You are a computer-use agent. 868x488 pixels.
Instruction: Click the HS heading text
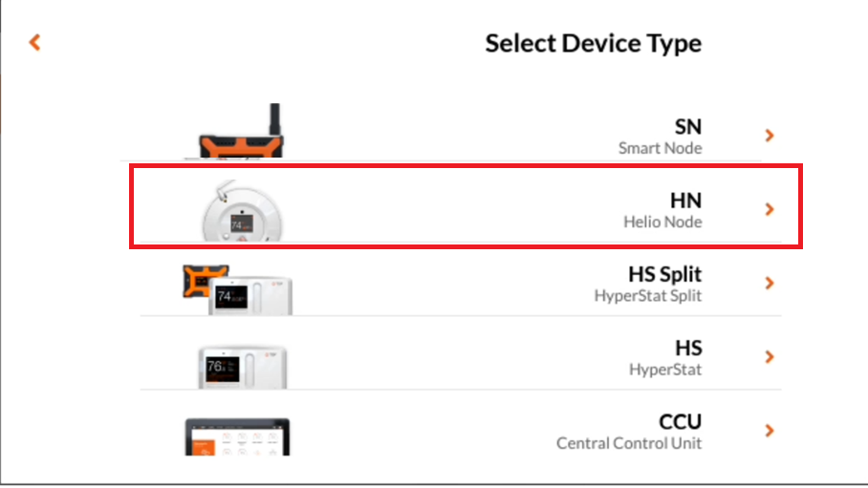point(688,349)
